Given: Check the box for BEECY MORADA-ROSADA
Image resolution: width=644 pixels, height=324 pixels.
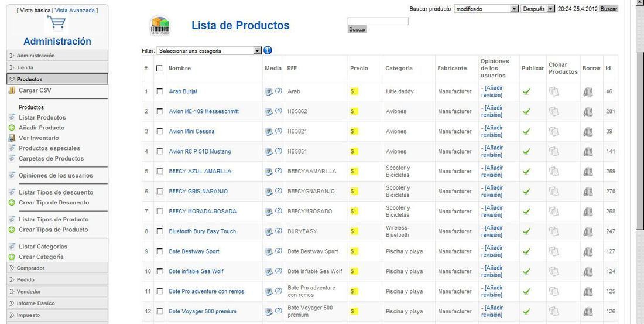Looking at the screenshot, I should click(159, 212).
